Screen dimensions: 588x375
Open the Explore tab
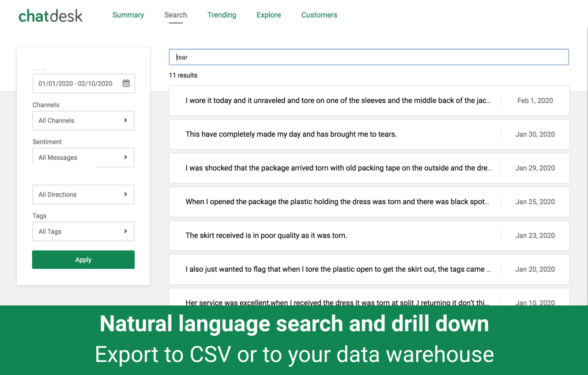point(268,15)
